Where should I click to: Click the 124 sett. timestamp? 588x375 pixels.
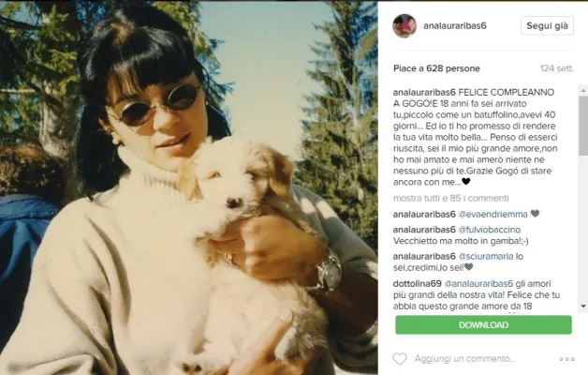pyautogui.click(x=557, y=68)
